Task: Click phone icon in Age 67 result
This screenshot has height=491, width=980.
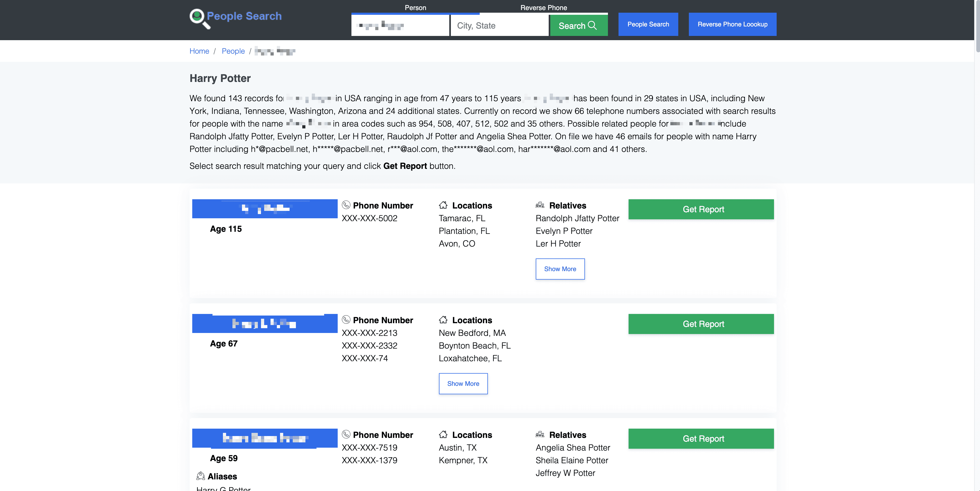Action: click(346, 319)
